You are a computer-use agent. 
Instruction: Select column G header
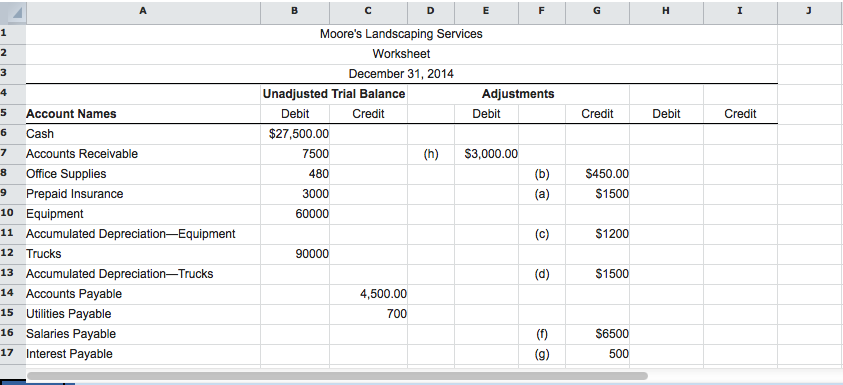pyautogui.click(x=597, y=11)
